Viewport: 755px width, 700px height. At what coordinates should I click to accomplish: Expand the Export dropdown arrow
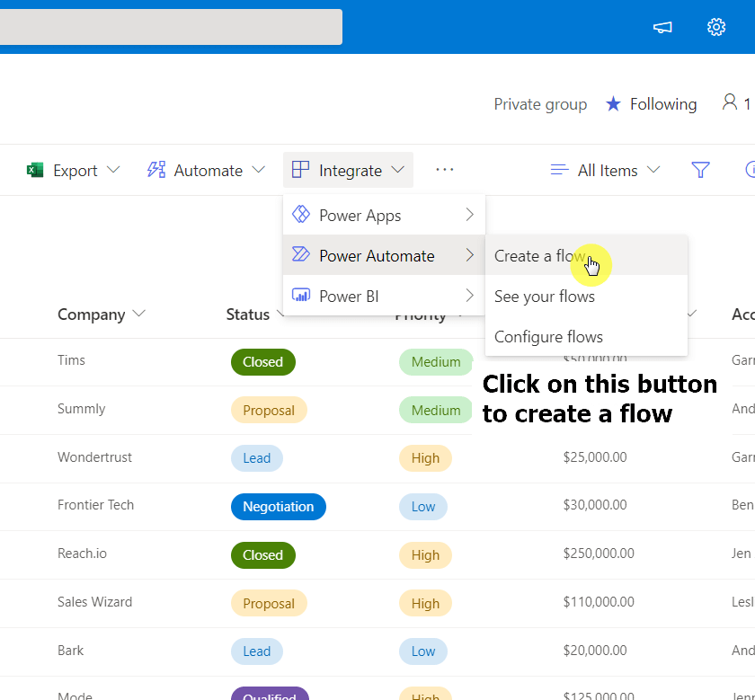coord(113,170)
